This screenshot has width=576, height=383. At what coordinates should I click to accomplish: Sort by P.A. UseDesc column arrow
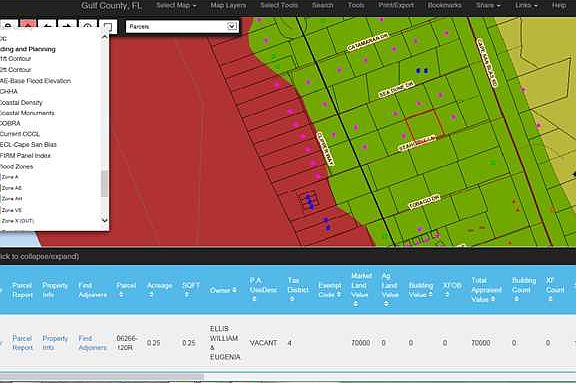point(254,299)
